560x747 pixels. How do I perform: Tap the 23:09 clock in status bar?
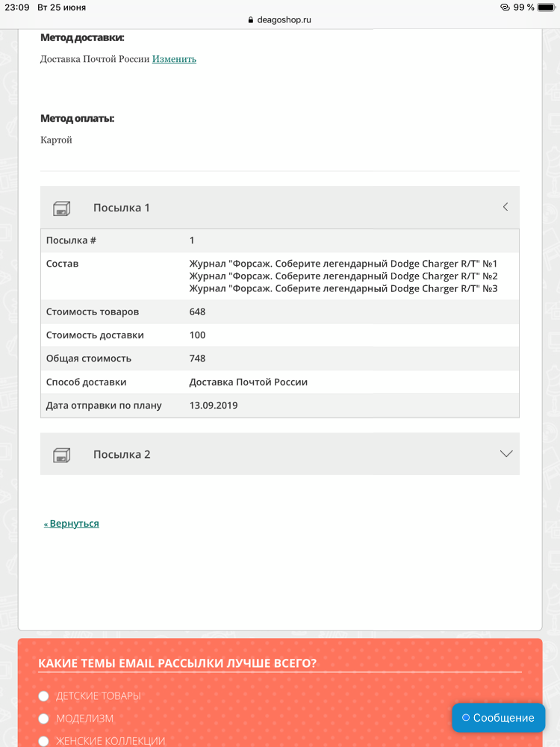click(17, 7)
